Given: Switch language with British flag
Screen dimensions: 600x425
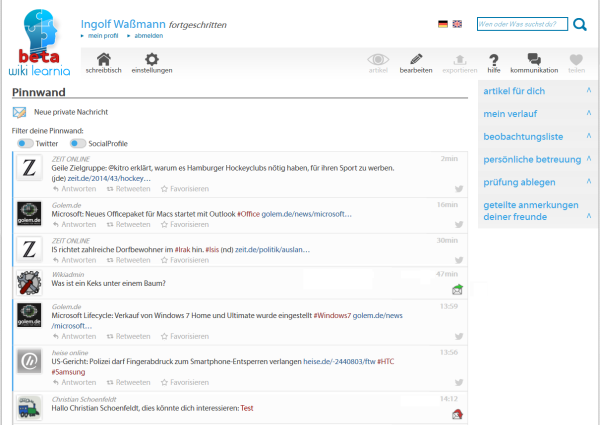Looking at the screenshot, I should pos(457,24).
